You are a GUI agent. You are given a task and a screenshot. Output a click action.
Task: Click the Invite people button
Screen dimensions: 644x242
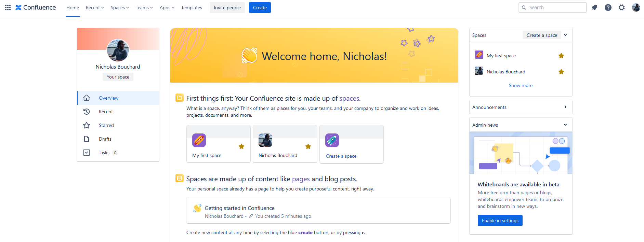pyautogui.click(x=227, y=8)
